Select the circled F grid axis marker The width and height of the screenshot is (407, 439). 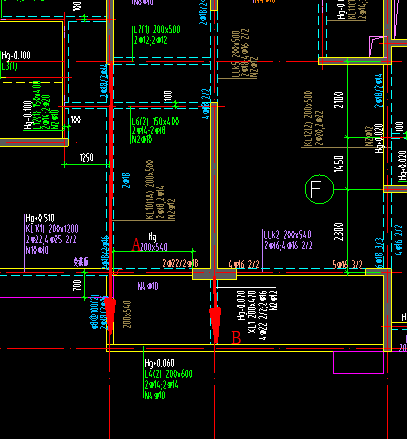pos(319,189)
